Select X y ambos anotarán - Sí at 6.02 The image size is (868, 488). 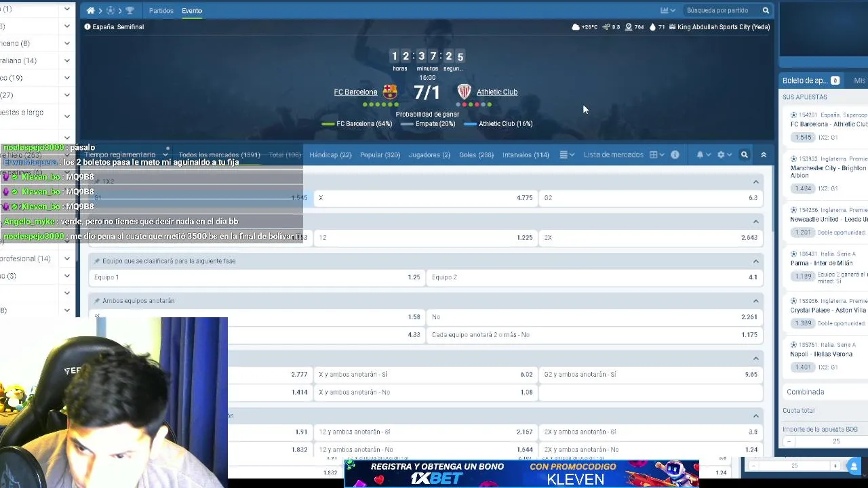point(426,375)
